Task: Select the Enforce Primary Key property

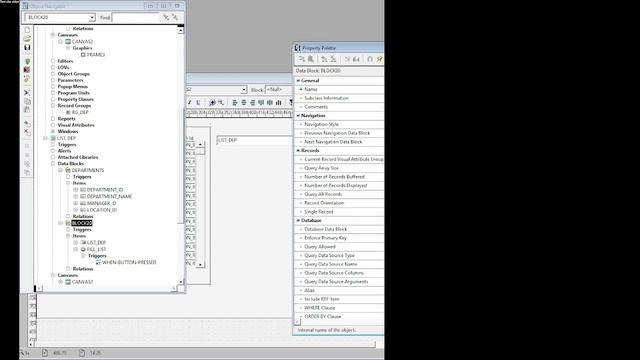Action: [x=339, y=238]
